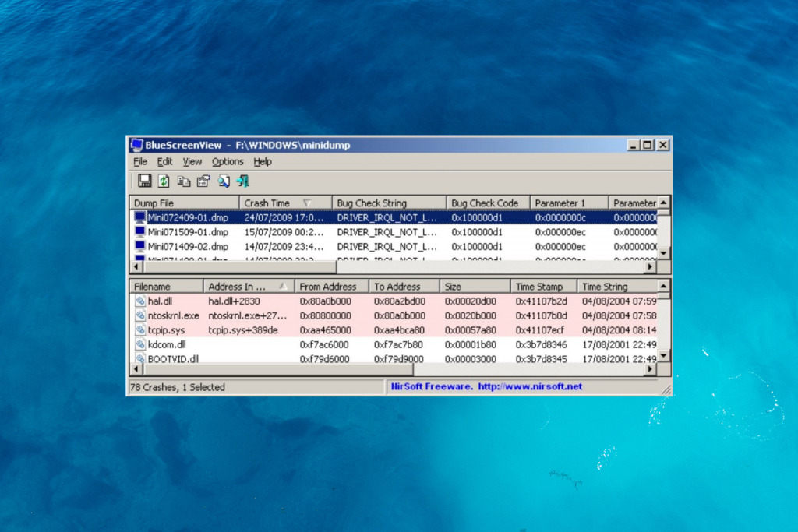Screen dimensions: 798x532
Task: Open Properties using the toolbar icon
Action: pyautogui.click(x=203, y=181)
